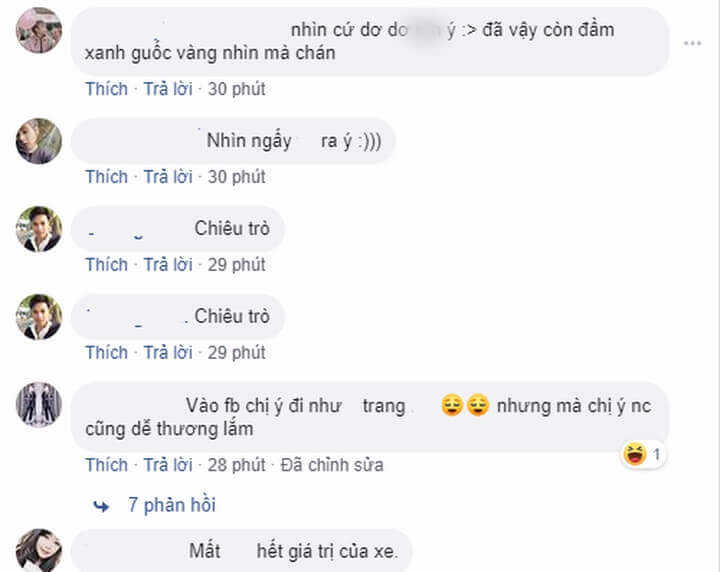Screen dimensions: 720x572
Task: Open avatar next to 'Nhìn ngầy' comment
Action: pyautogui.click(x=39, y=141)
